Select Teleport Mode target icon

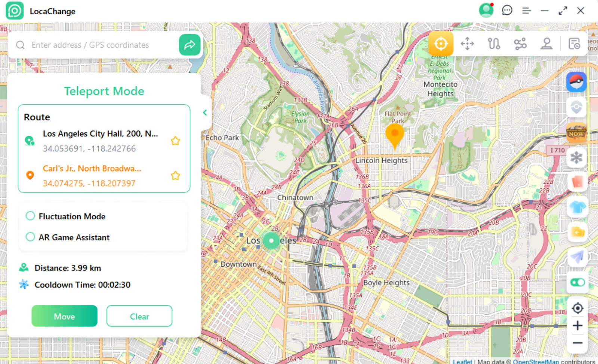441,44
